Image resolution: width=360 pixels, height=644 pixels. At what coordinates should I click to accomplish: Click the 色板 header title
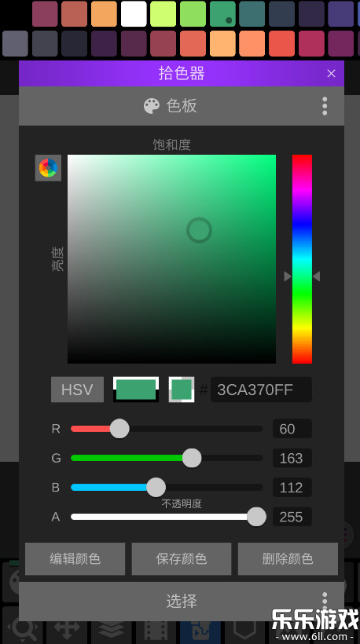pos(182,106)
